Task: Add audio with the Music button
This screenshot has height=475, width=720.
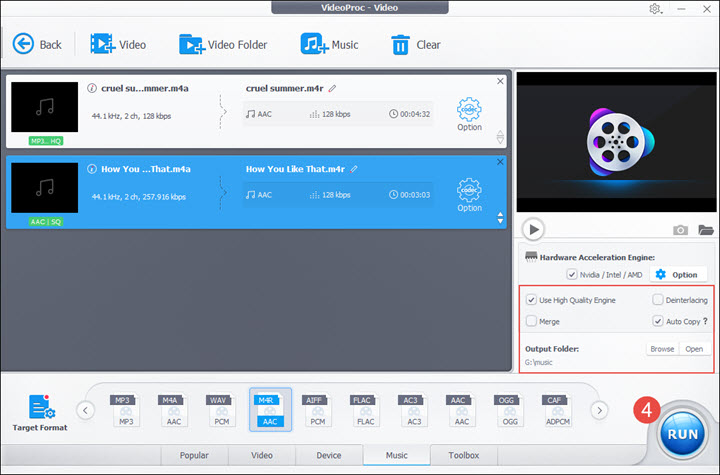Action: click(329, 45)
